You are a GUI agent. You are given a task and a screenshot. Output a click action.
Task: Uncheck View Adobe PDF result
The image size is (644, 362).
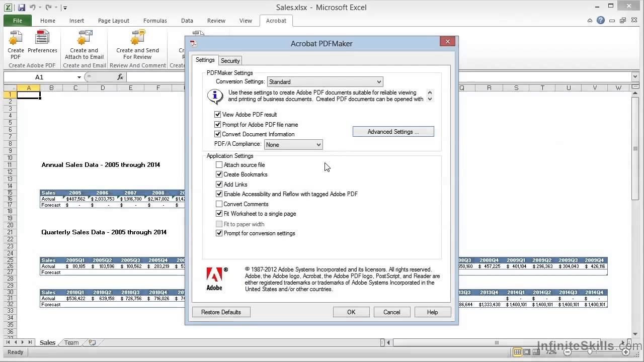point(218,115)
